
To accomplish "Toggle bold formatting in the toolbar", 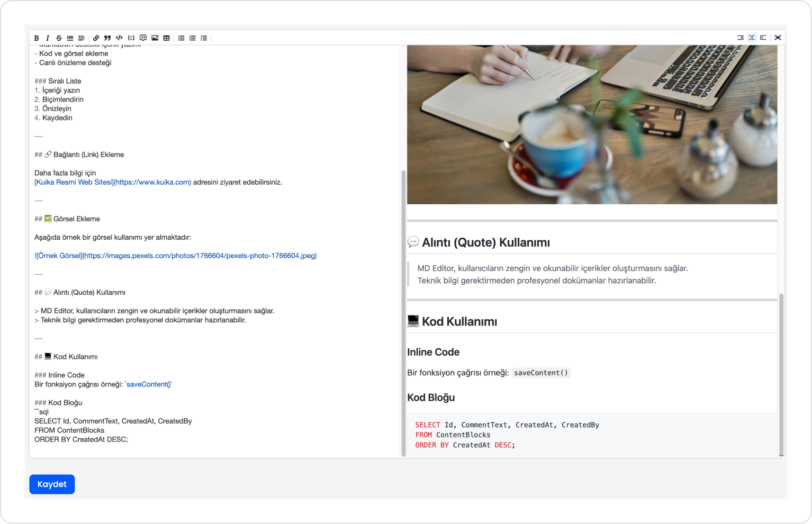I will click(37, 38).
